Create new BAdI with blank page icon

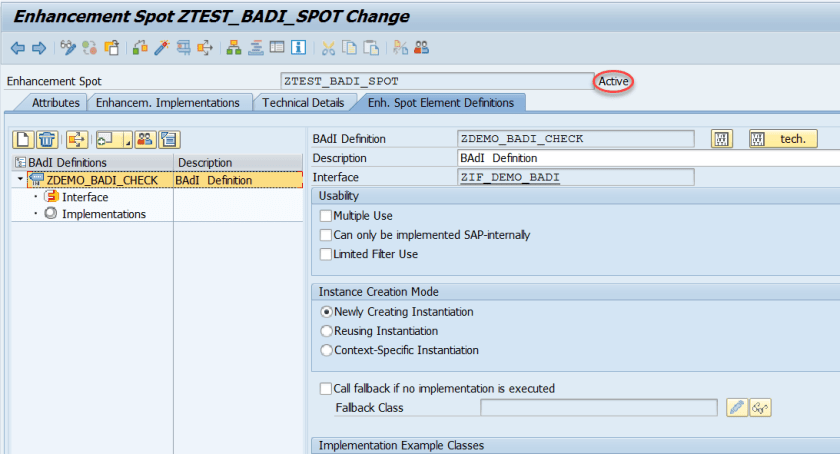[23, 140]
